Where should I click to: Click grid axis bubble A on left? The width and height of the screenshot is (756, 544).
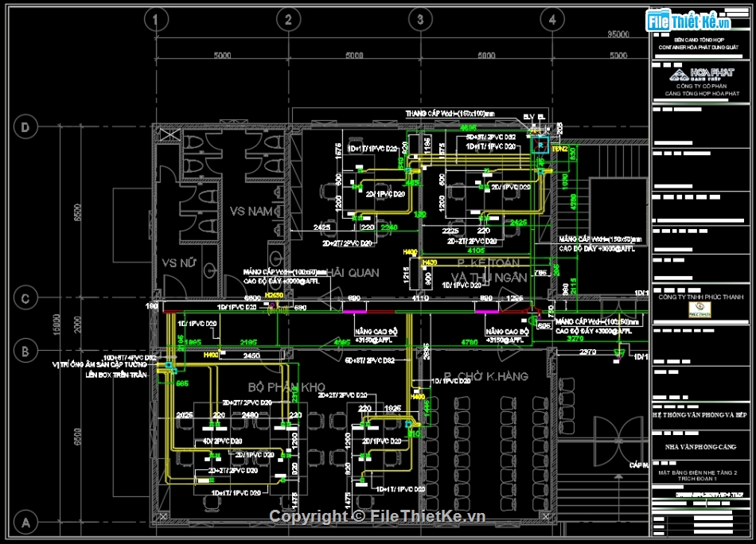pyautogui.click(x=26, y=523)
